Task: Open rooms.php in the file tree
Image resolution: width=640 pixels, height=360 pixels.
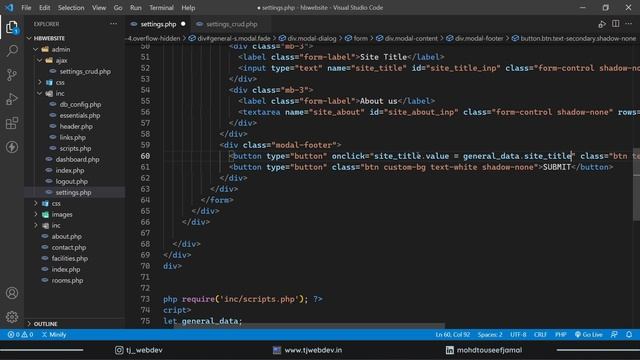Action: (67, 280)
